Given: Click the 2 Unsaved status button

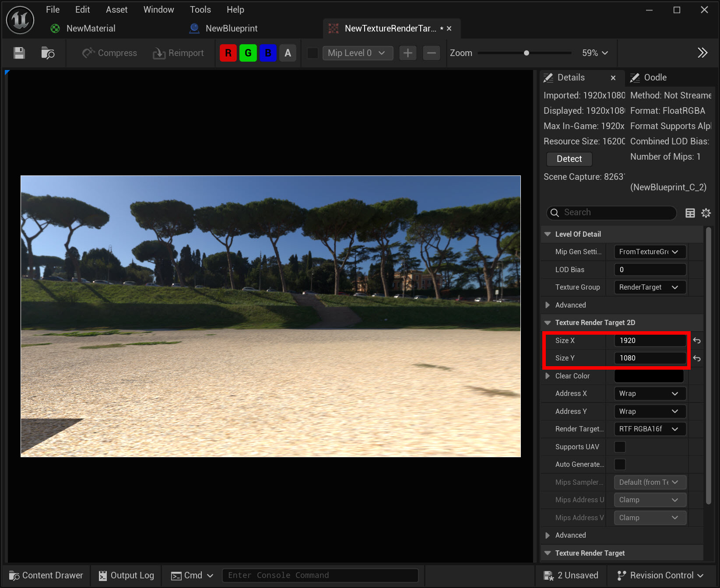Looking at the screenshot, I should (x=571, y=575).
